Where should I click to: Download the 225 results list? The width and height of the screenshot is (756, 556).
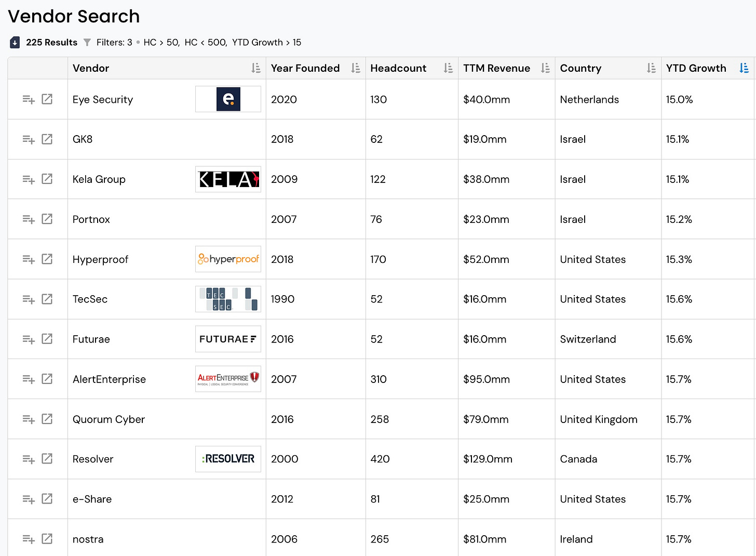[x=15, y=43]
